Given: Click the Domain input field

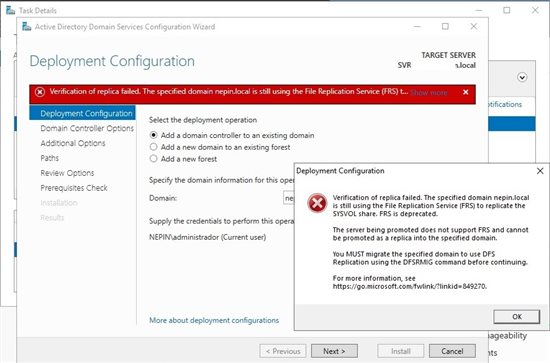Looking at the screenshot, I should tap(289, 198).
